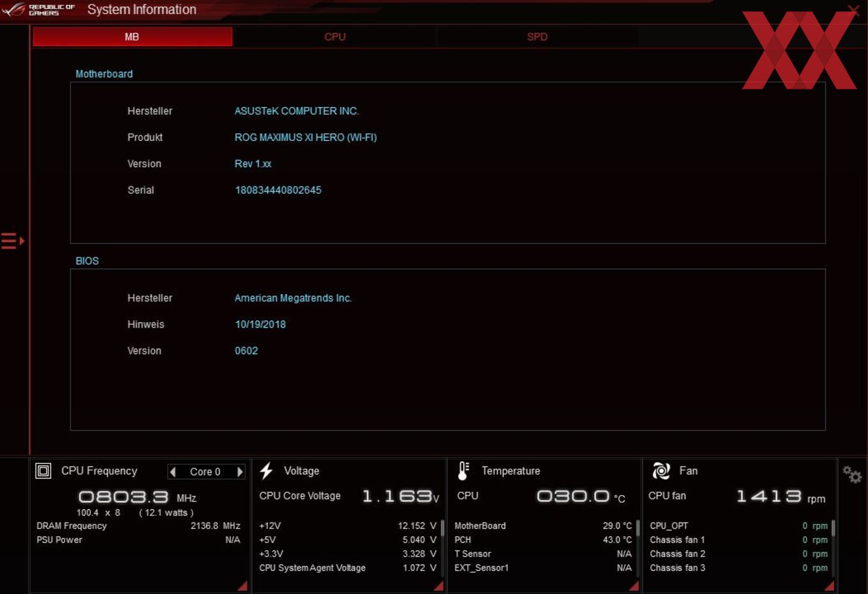868x594 pixels.
Task: Click the CPU Core Voltage 1.163 readout
Action: 400,496
